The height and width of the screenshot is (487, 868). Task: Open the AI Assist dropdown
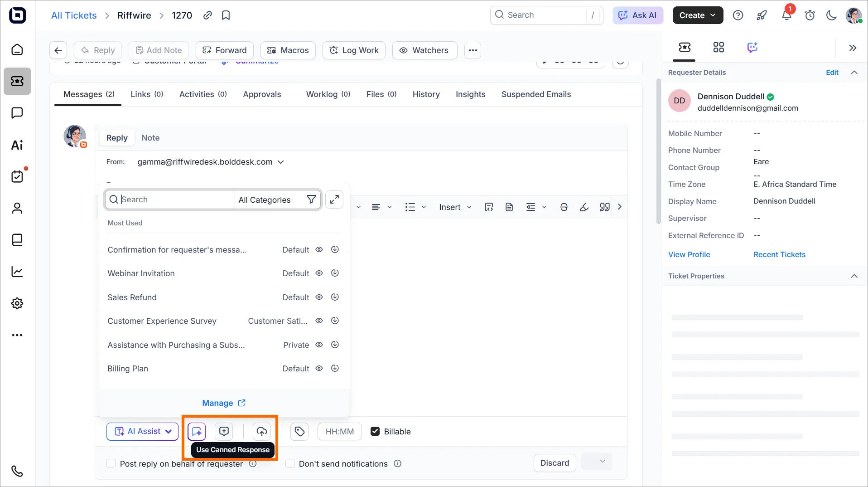pos(143,432)
